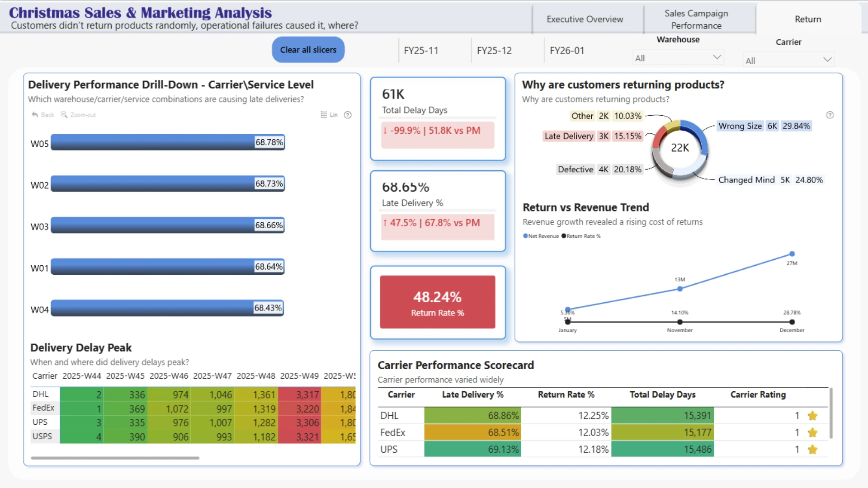Toggle the Lin scale icon
The height and width of the screenshot is (488, 868).
click(x=323, y=115)
